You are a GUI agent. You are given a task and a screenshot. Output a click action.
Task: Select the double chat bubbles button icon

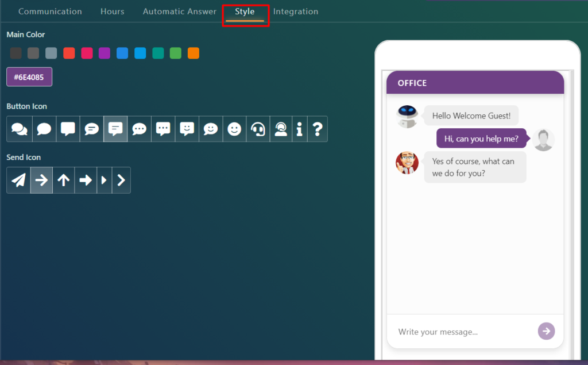tap(20, 129)
